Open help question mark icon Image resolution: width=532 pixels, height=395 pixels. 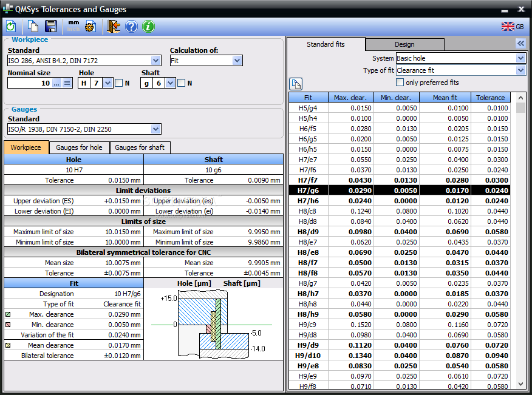[131, 27]
